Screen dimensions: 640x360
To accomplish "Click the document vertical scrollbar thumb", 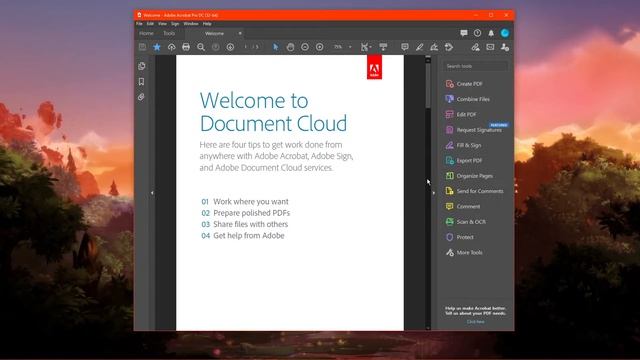I will [428, 85].
